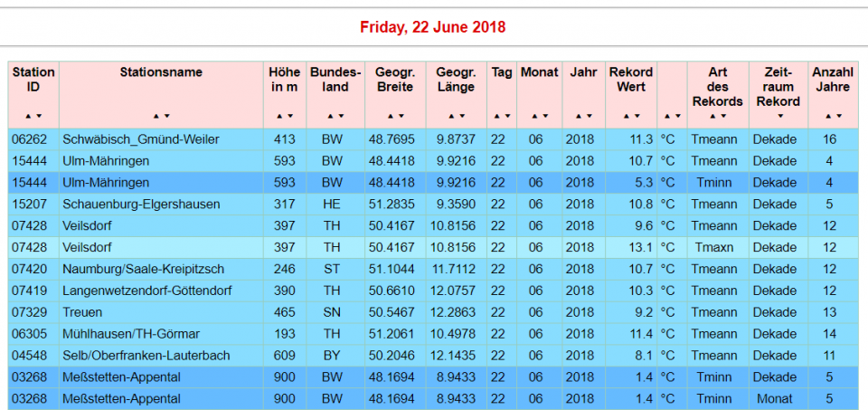Sort Art des Rekords ascending
868x410 pixels.
pos(712,117)
